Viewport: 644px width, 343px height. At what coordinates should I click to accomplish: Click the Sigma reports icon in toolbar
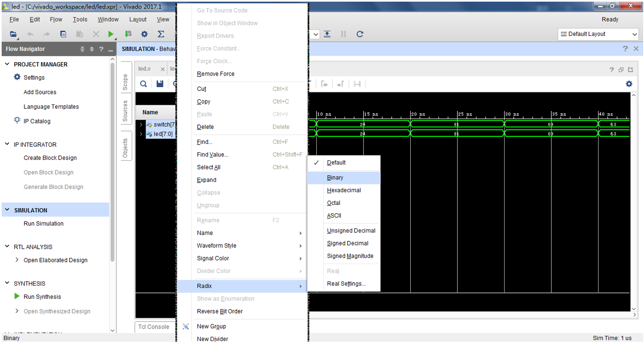click(161, 34)
